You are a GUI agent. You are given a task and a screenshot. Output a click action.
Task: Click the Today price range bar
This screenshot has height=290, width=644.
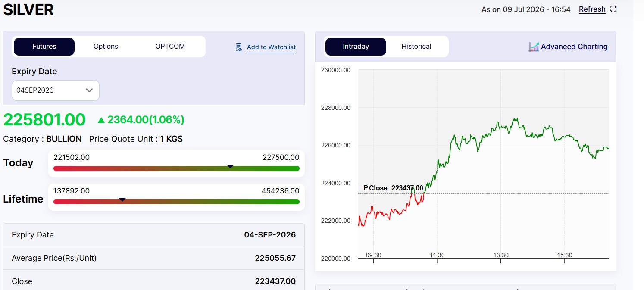(x=176, y=168)
